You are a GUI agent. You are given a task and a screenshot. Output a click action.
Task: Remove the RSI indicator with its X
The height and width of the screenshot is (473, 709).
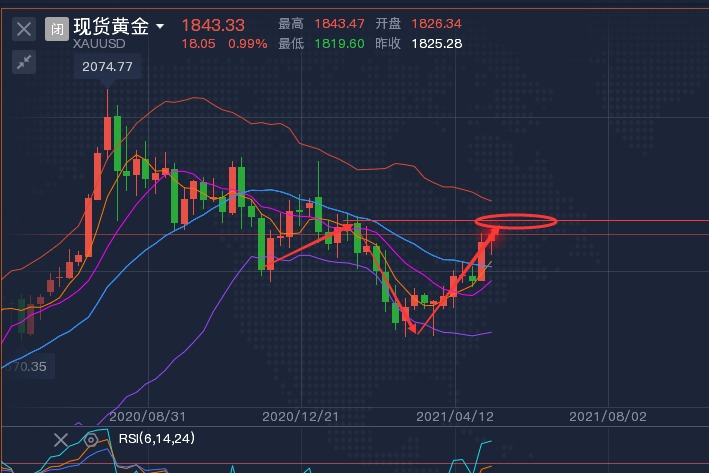tap(61, 440)
